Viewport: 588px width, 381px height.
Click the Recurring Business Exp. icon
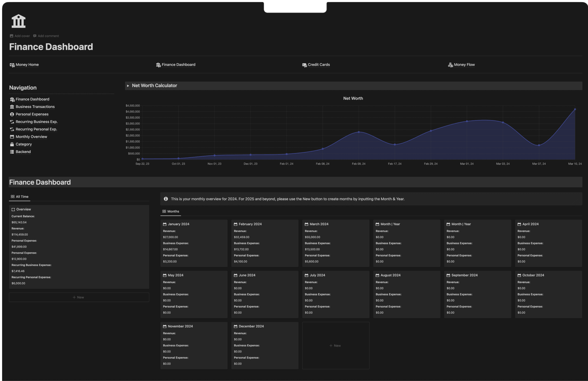coord(12,122)
